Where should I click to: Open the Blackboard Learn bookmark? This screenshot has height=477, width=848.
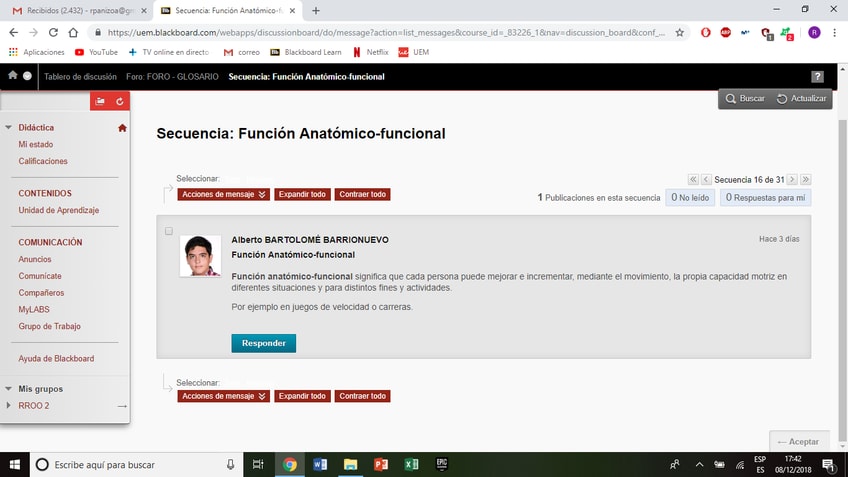point(306,52)
